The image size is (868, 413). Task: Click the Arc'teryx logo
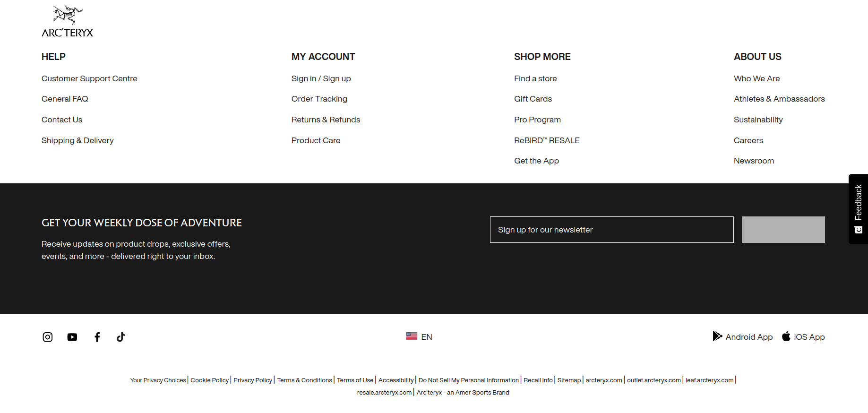coord(67,22)
